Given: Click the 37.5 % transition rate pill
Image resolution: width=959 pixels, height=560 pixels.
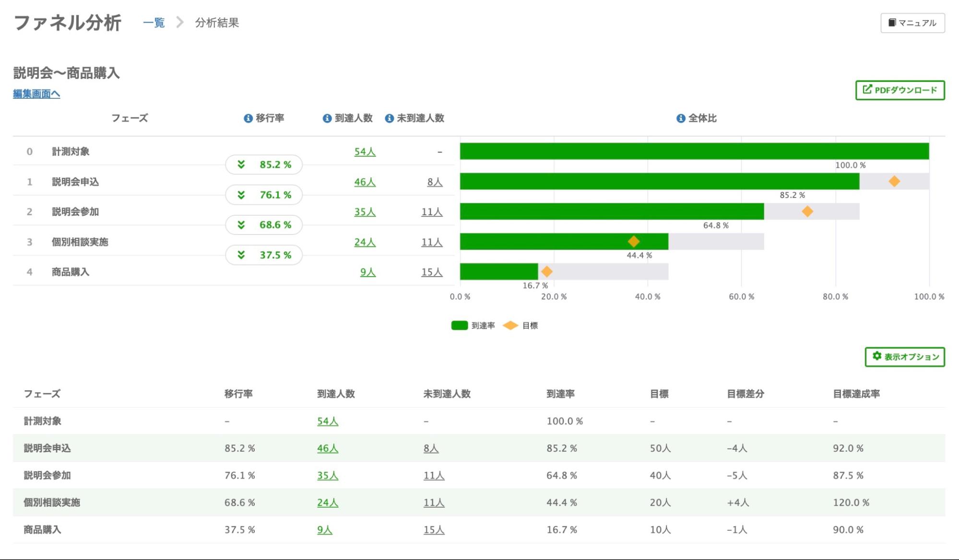Looking at the screenshot, I should (x=264, y=255).
